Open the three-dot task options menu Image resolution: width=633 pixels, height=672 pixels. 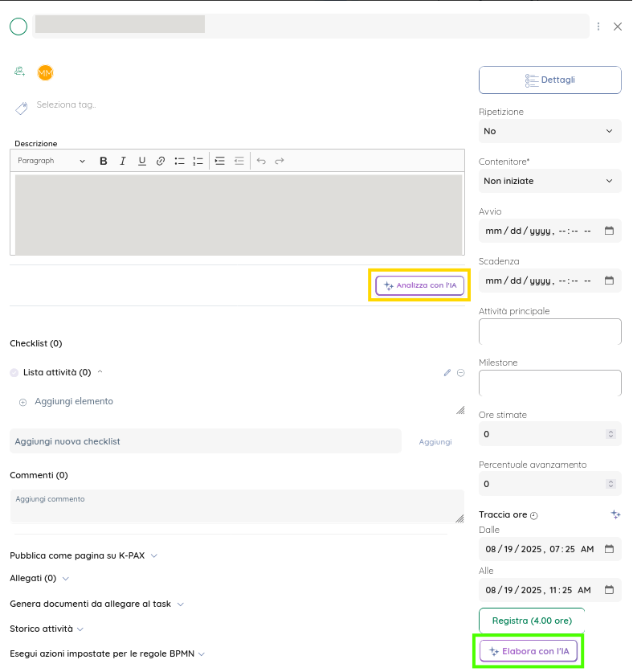pyautogui.click(x=598, y=27)
